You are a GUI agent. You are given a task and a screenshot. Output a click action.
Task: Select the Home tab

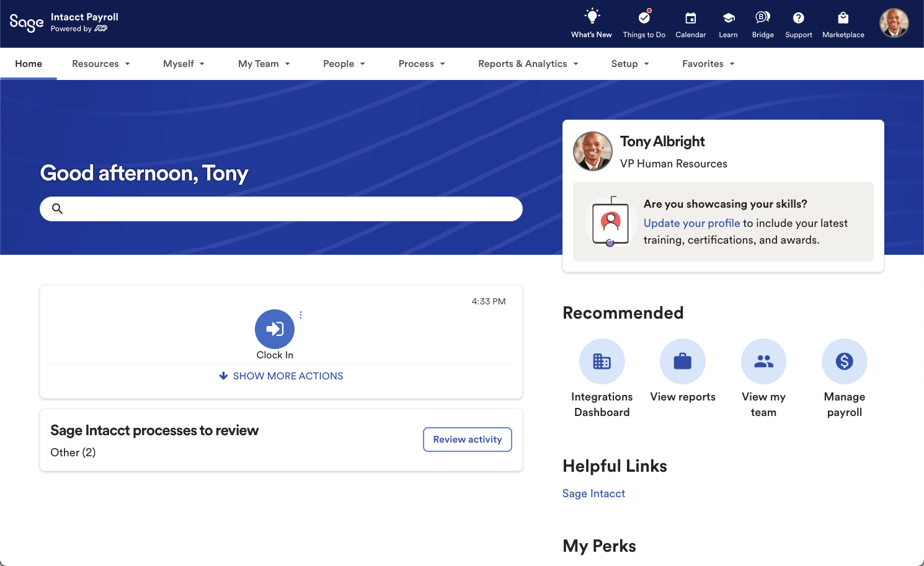(29, 64)
